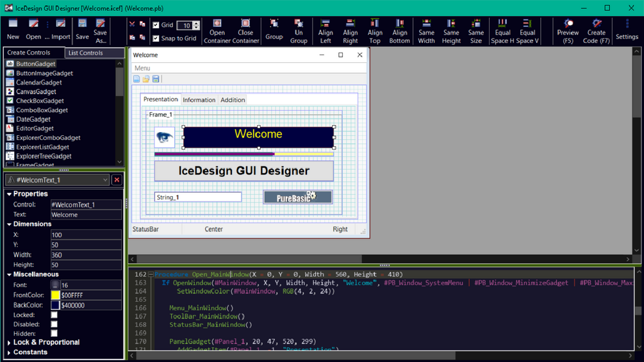Click Menu in the Welcome design window

click(142, 68)
